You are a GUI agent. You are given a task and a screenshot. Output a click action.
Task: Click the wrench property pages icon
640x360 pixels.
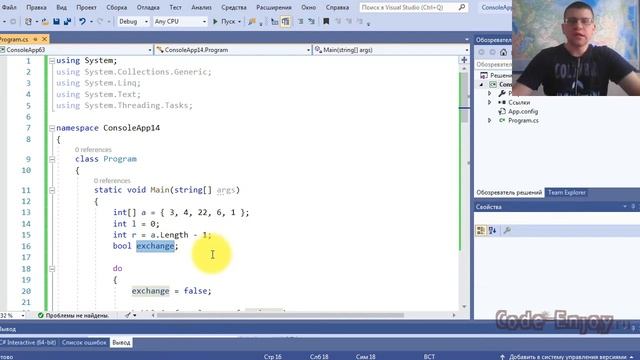click(507, 231)
